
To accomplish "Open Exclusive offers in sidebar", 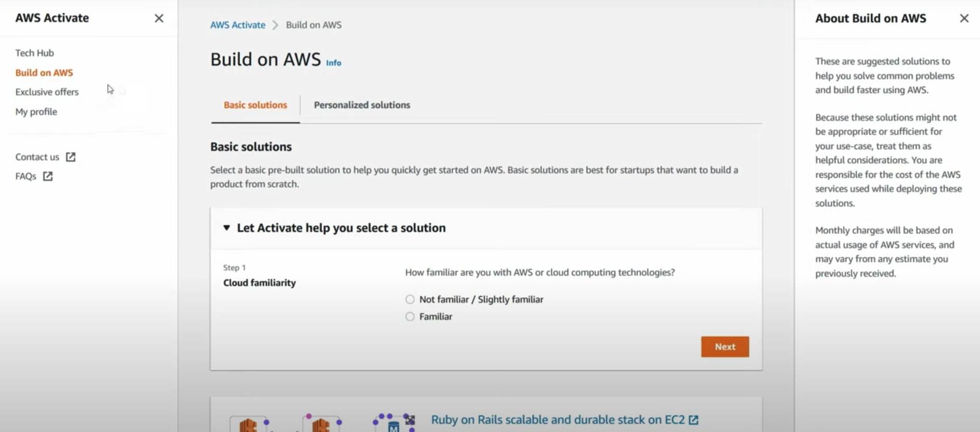I will (x=47, y=92).
